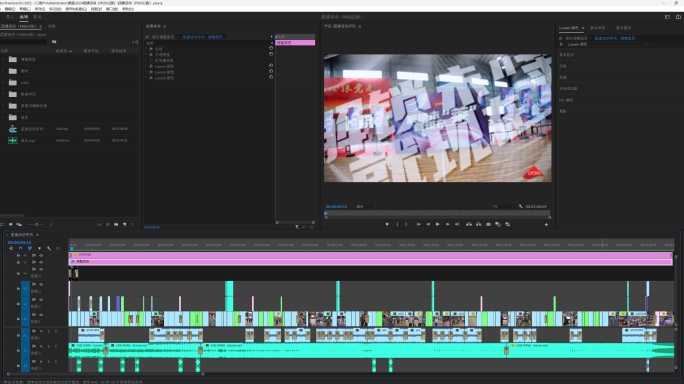Click the Extract button
The image size is (684, 384).
point(479,224)
